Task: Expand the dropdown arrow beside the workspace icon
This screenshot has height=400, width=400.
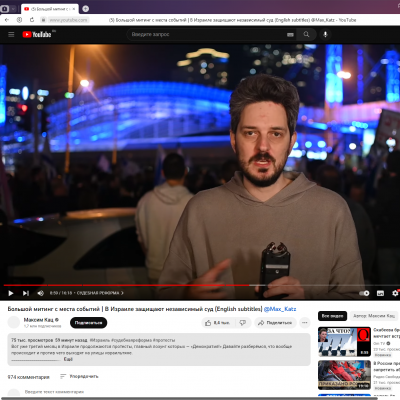Action: click(x=13, y=9)
